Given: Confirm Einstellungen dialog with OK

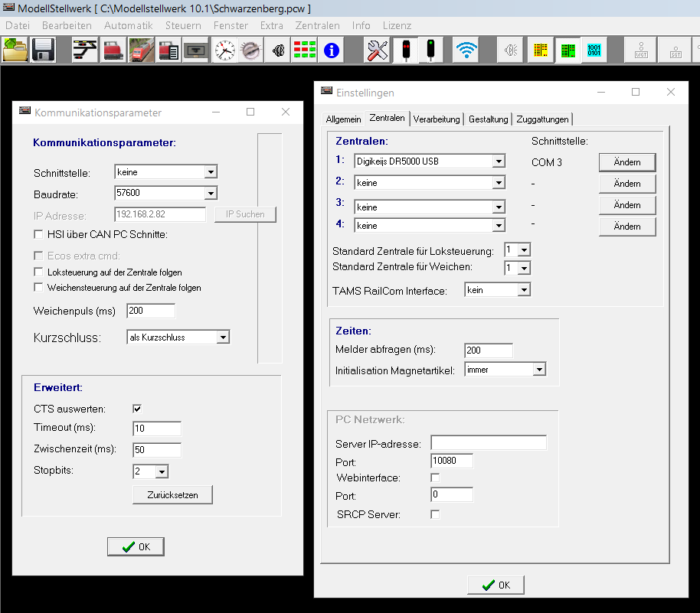Looking at the screenshot, I should click(x=496, y=585).
